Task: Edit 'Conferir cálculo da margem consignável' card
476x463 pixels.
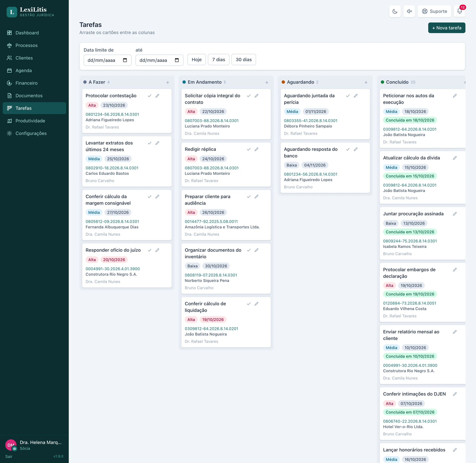Action: coord(157,196)
